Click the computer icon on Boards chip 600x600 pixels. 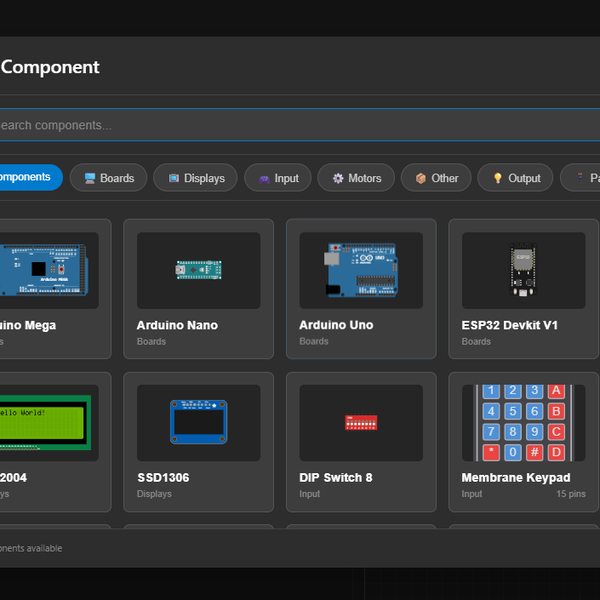pos(90,178)
